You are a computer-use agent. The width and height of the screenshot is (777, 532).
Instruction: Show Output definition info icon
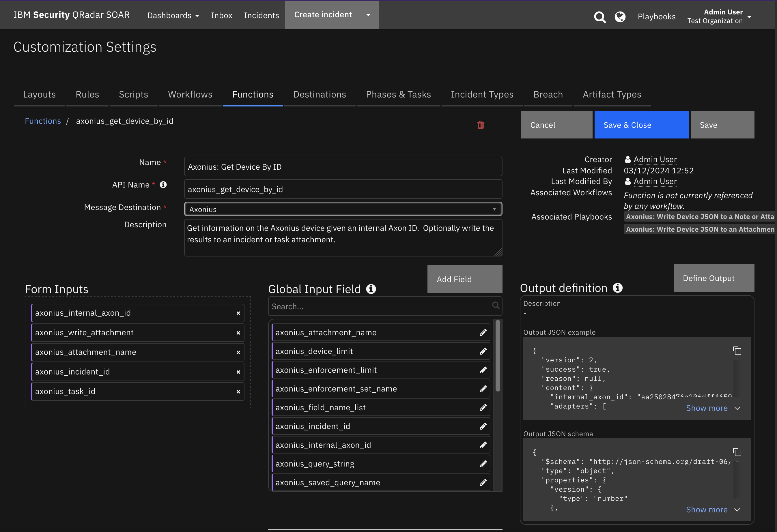(x=617, y=288)
